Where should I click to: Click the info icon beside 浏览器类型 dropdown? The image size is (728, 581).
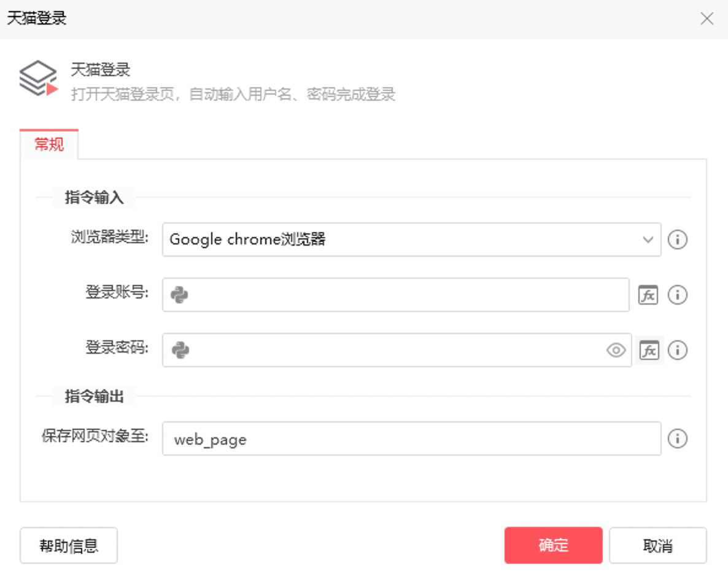pyautogui.click(x=678, y=240)
